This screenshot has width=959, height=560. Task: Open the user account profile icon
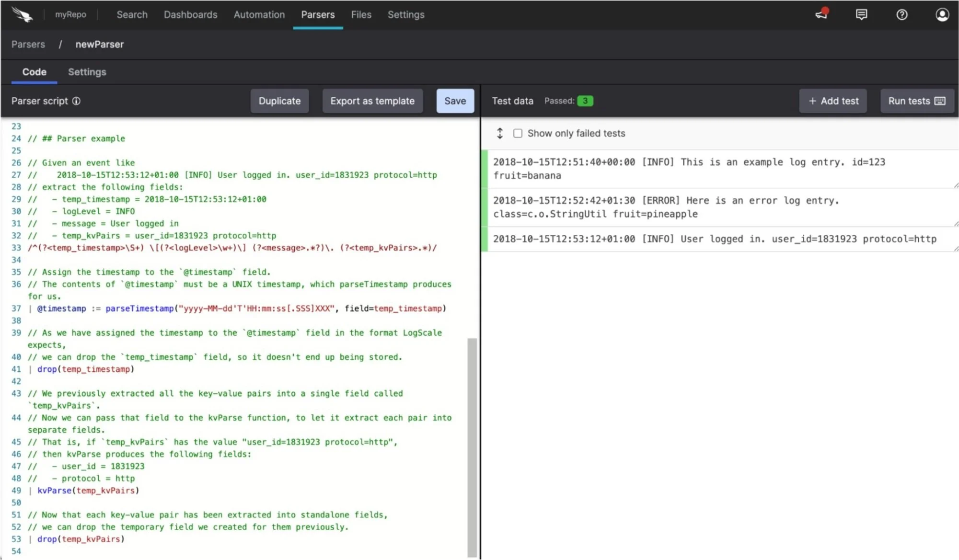(942, 14)
